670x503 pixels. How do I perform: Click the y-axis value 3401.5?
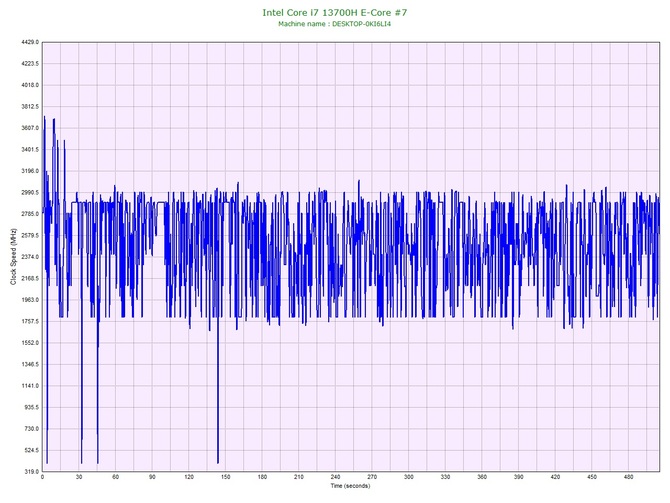30,150
